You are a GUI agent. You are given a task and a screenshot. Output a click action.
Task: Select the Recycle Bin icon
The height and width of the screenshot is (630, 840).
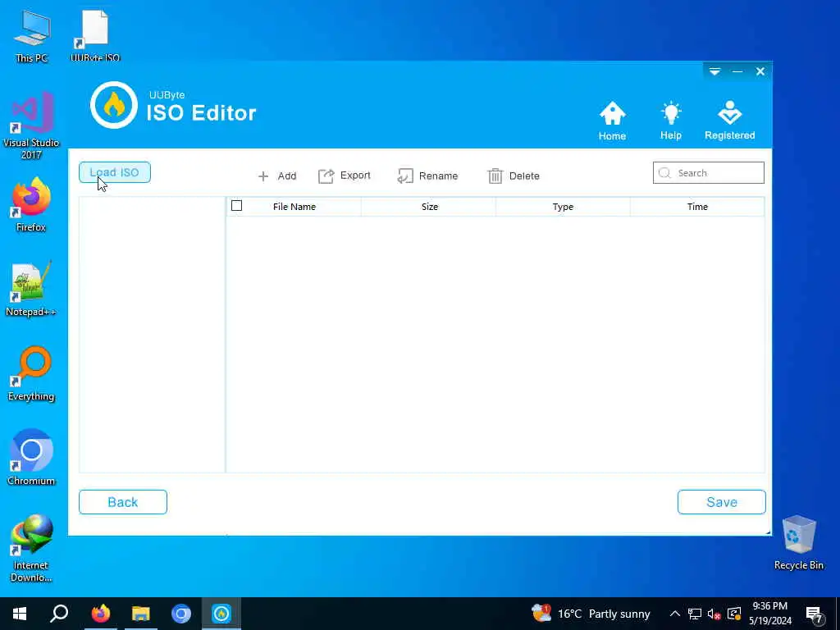click(x=798, y=542)
